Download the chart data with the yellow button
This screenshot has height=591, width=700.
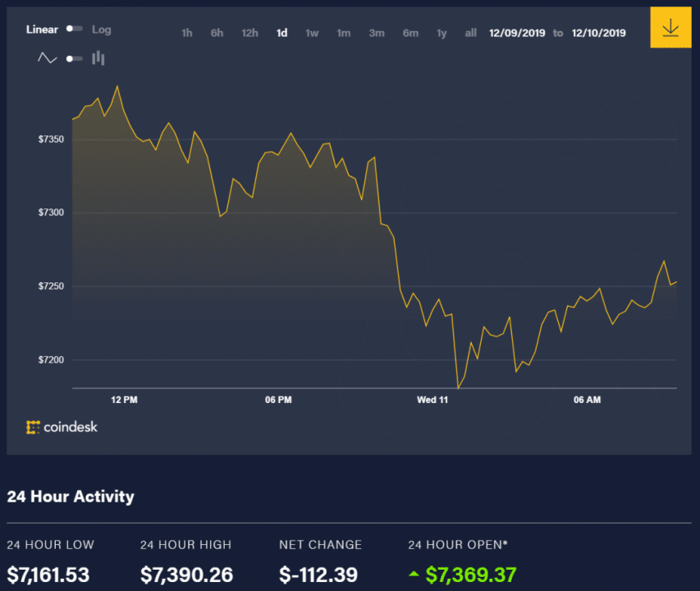[670, 27]
